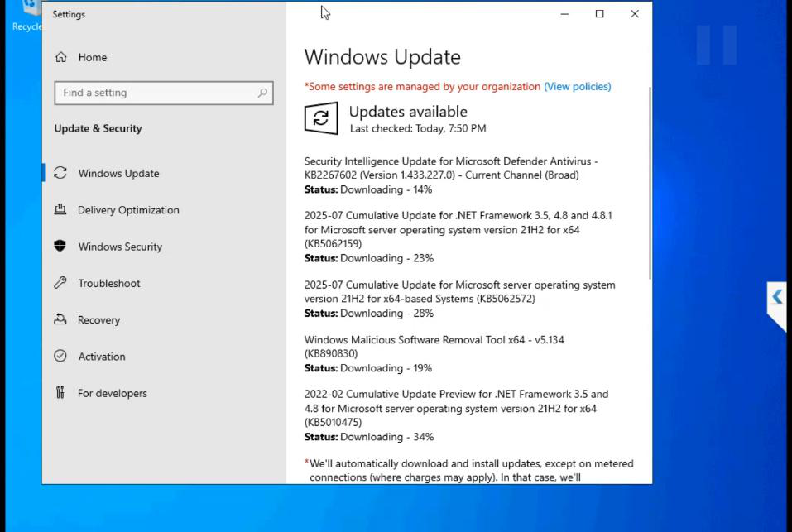Click the Troubleshoot wrench icon
792x532 pixels.
click(x=60, y=283)
